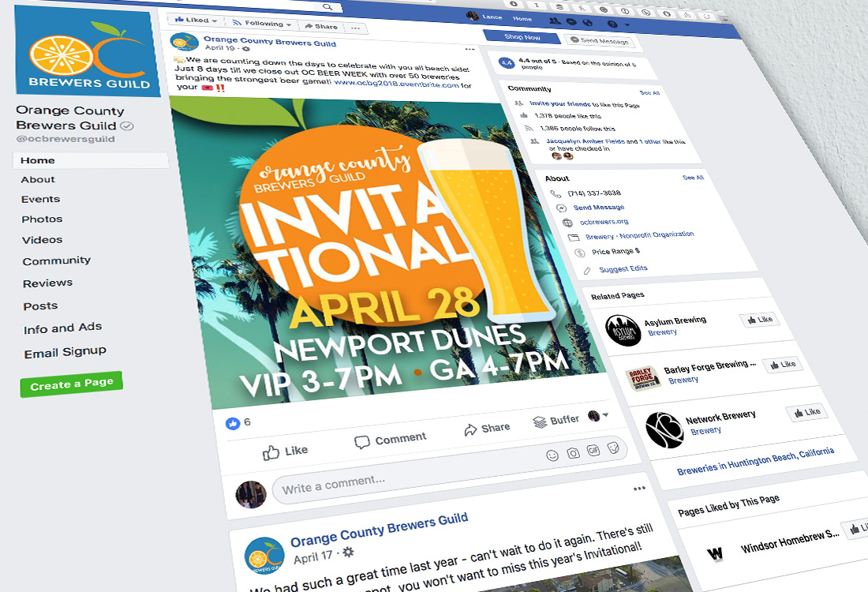Open the April 17 post options ellipsis

click(x=639, y=488)
